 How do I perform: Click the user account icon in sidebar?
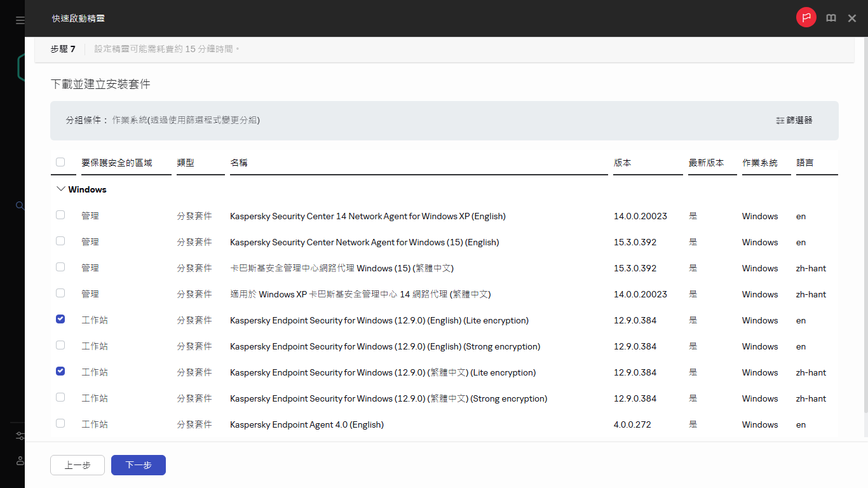point(20,460)
